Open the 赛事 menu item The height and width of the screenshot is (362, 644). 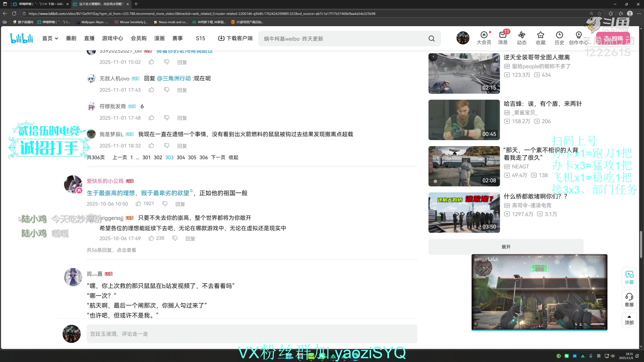pyautogui.click(x=177, y=38)
